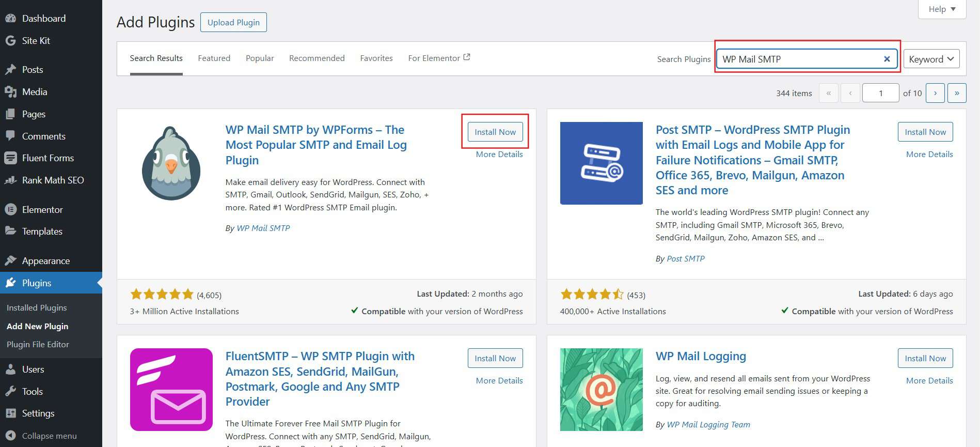Install the Post SMTP plugin
This screenshot has width=980, height=447.
[925, 132]
